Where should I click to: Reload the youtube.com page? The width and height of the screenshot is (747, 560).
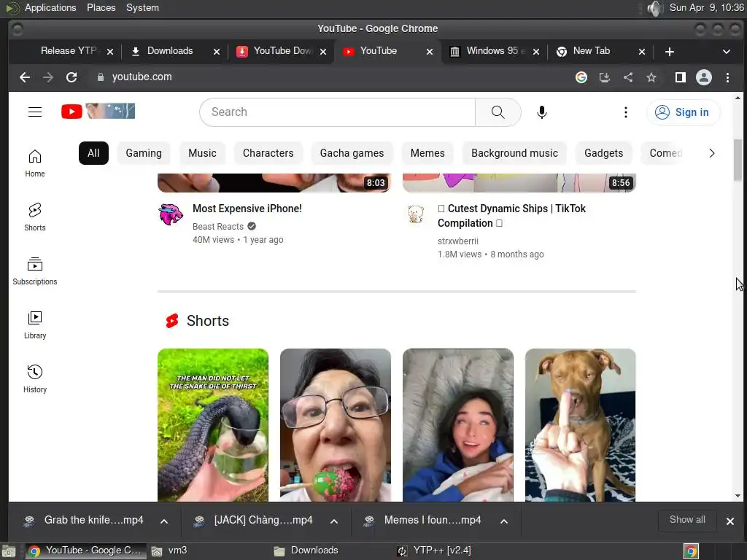coord(71,77)
